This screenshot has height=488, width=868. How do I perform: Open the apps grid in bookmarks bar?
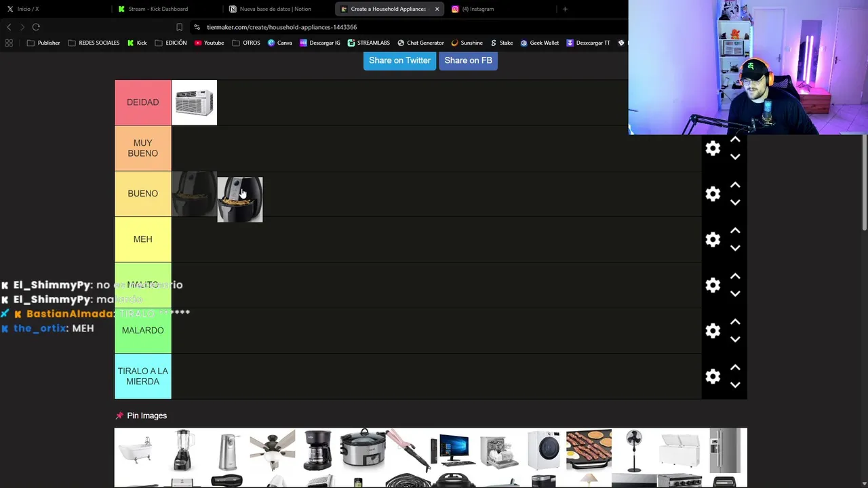9,43
